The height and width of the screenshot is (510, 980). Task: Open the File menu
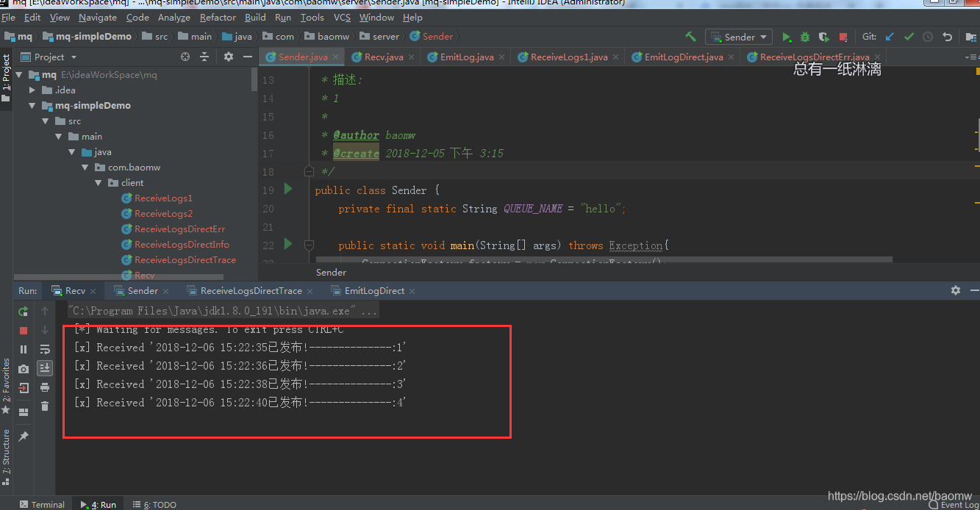9,17
